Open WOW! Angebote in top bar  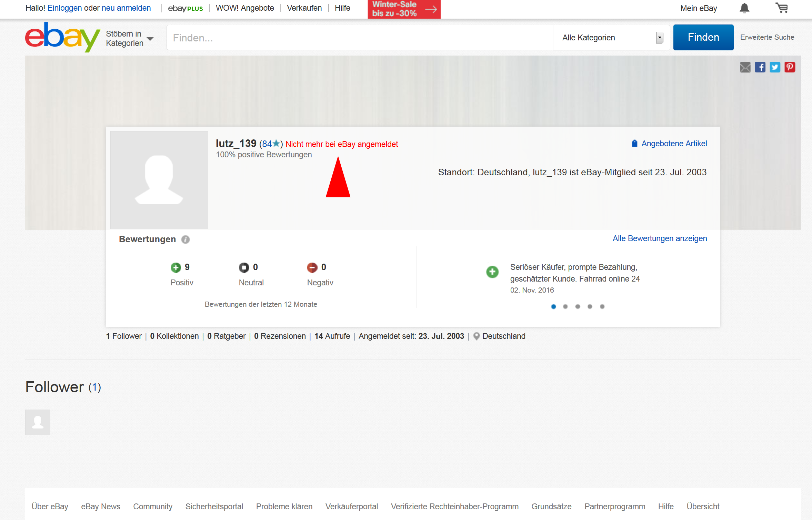point(245,8)
